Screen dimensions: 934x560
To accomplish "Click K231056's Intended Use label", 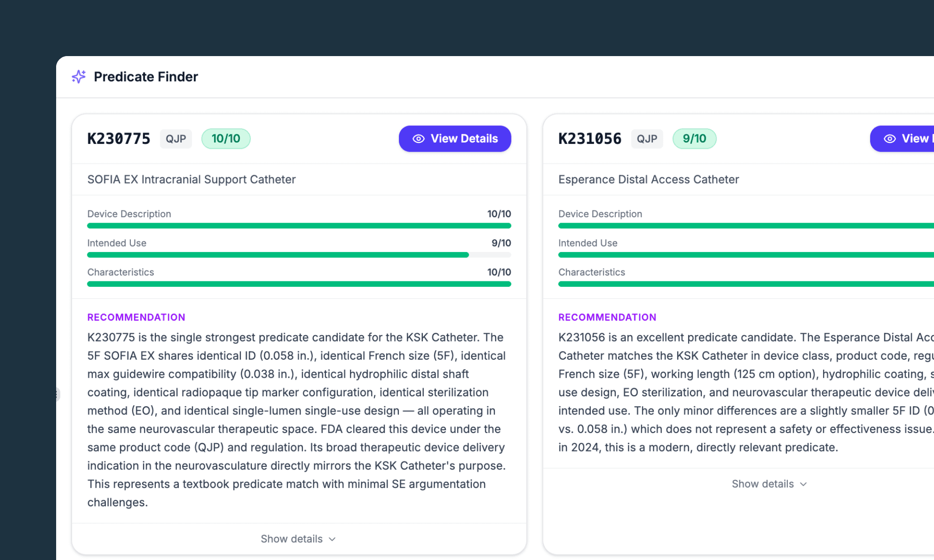I will (x=588, y=243).
